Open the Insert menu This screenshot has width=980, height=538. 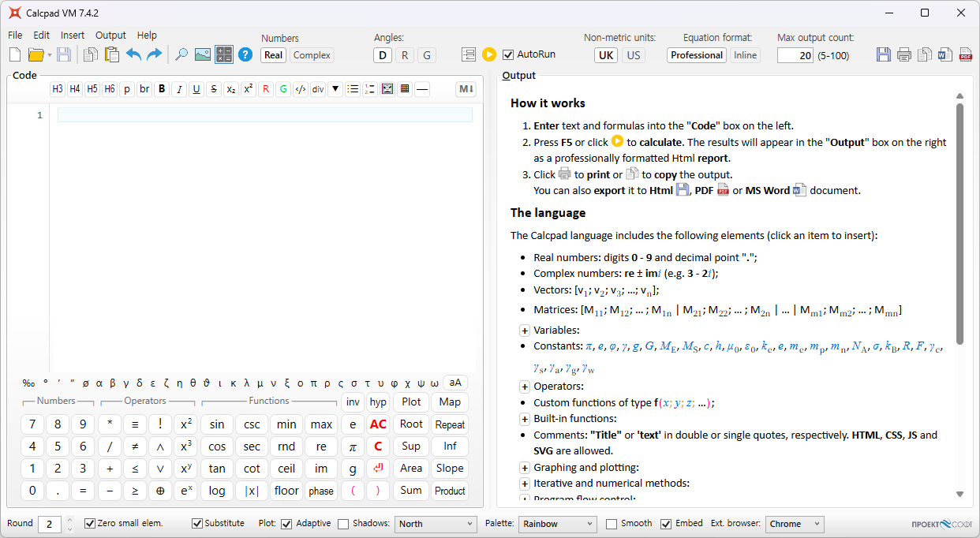tap(73, 35)
